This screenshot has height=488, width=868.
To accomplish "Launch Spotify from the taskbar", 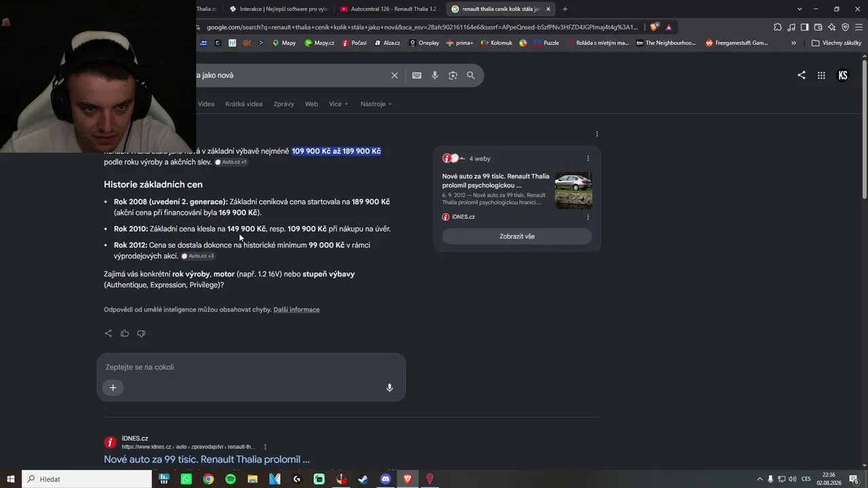I will click(231, 479).
